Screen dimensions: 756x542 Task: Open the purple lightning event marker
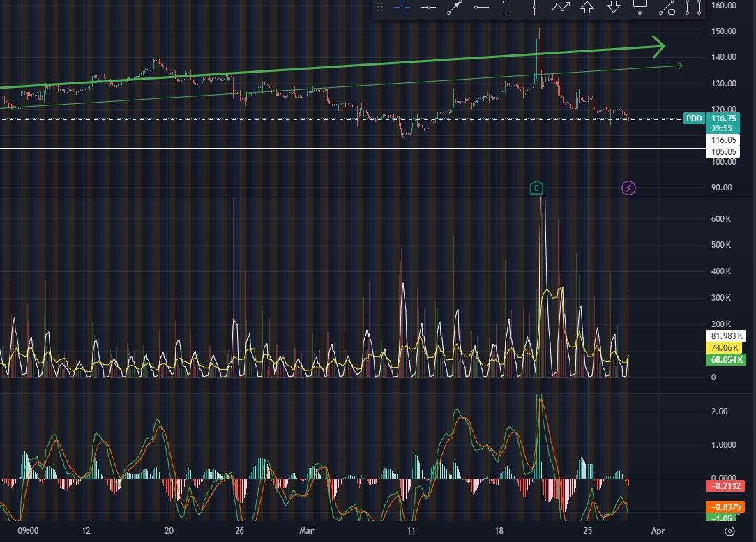628,188
